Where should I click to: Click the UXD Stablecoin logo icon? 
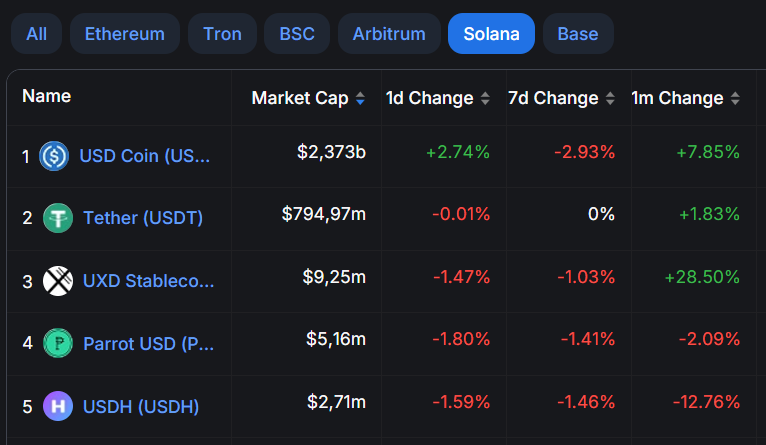(58, 281)
